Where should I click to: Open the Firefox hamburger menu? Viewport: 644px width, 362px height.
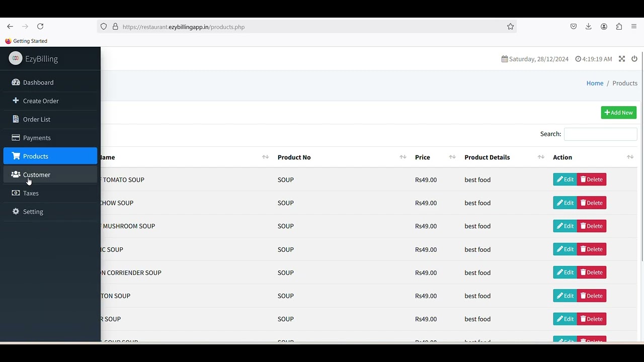tap(634, 27)
